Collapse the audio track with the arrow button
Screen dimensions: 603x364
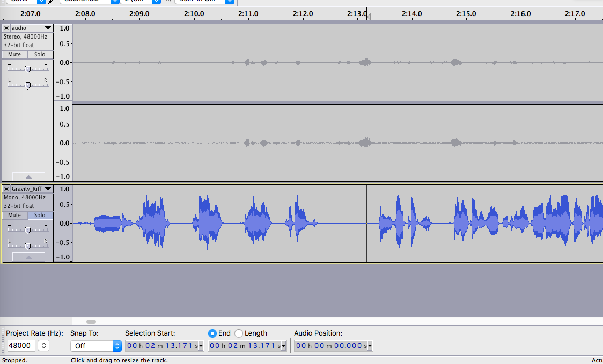(28, 177)
